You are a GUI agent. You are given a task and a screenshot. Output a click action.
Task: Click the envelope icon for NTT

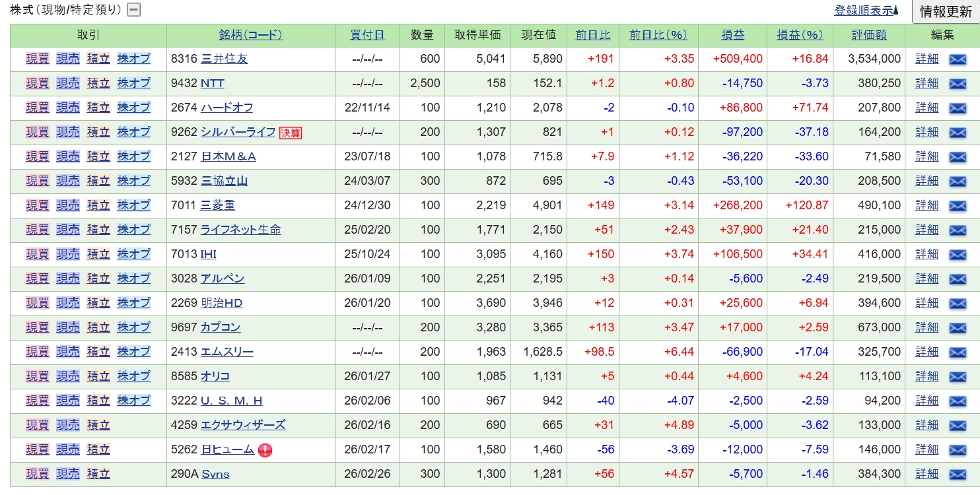pos(957,84)
